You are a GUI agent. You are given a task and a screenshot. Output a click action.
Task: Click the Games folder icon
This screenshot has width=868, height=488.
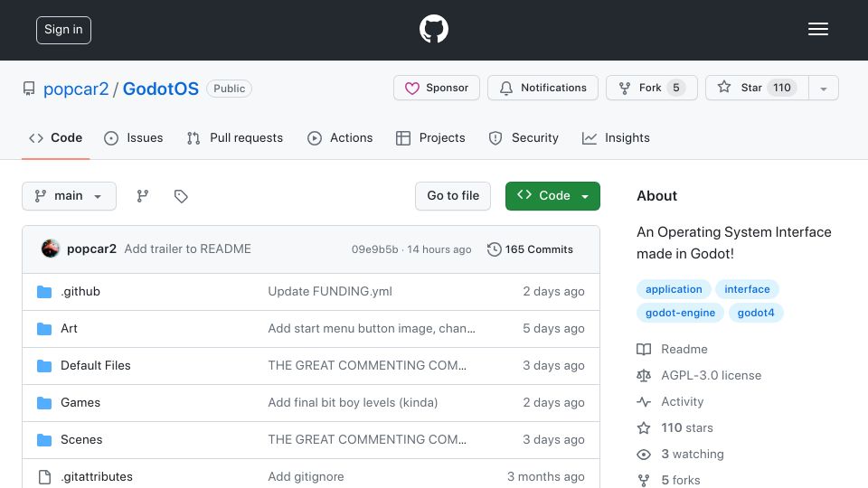pos(44,403)
